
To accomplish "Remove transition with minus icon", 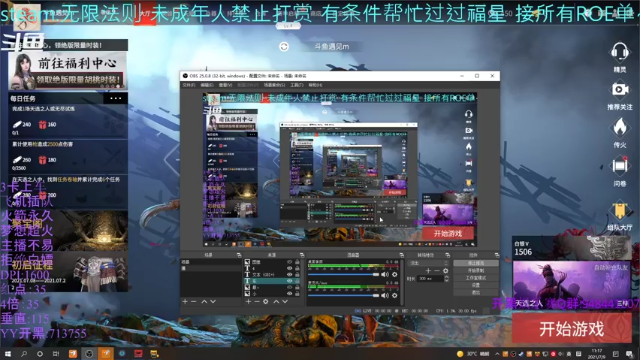I will [x=437, y=271].
